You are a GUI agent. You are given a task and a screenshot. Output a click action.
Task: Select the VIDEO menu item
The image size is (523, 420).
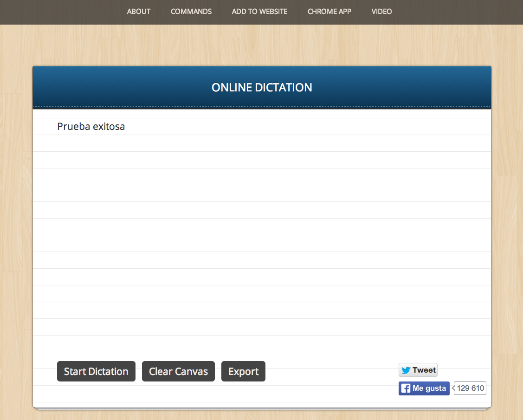pos(381,11)
